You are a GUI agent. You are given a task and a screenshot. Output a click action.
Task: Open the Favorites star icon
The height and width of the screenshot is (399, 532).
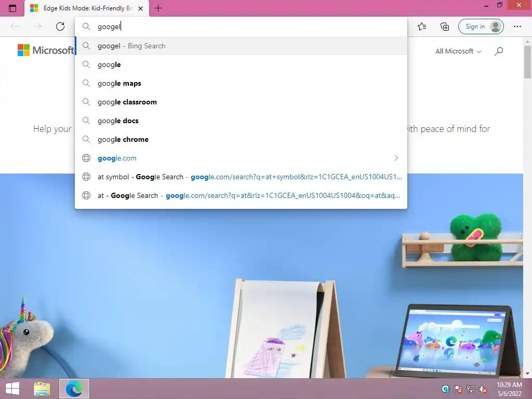pyautogui.click(x=422, y=26)
